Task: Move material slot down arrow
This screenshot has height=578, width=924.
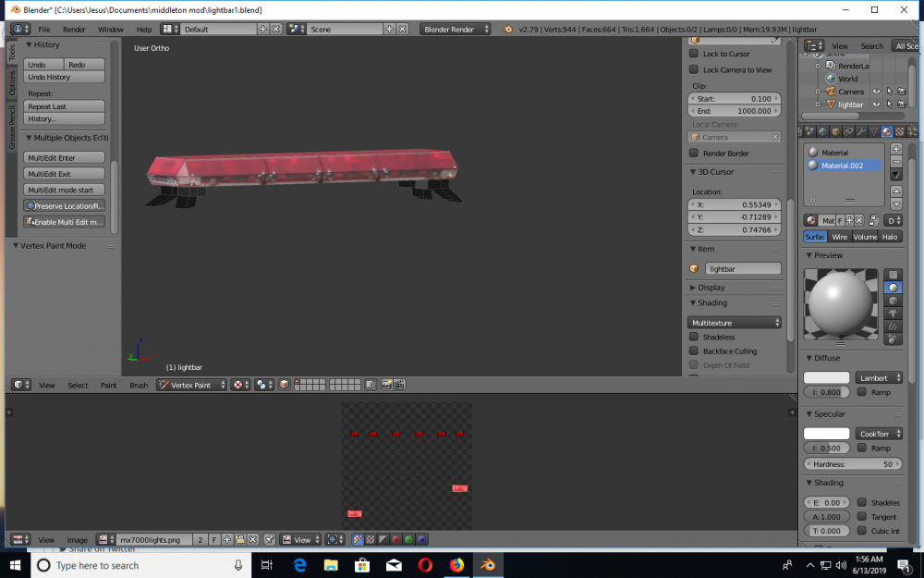Action: [895, 204]
